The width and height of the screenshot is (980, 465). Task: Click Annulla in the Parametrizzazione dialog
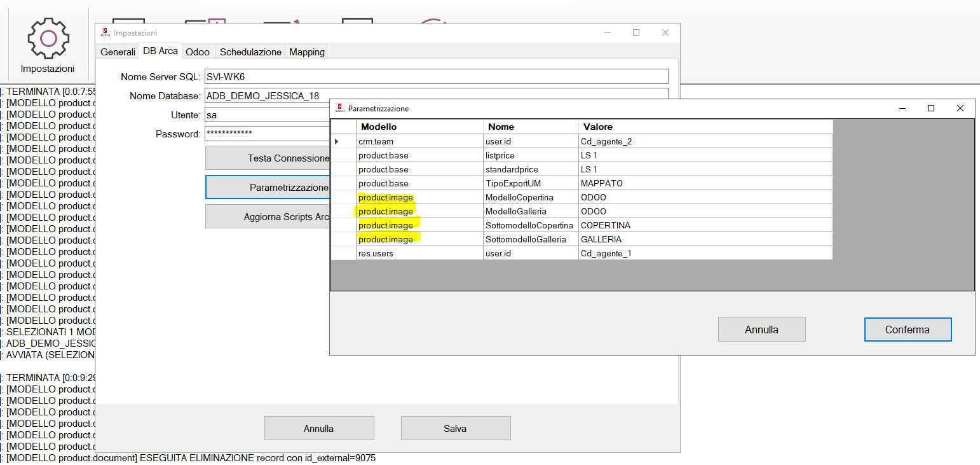(x=761, y=330)
